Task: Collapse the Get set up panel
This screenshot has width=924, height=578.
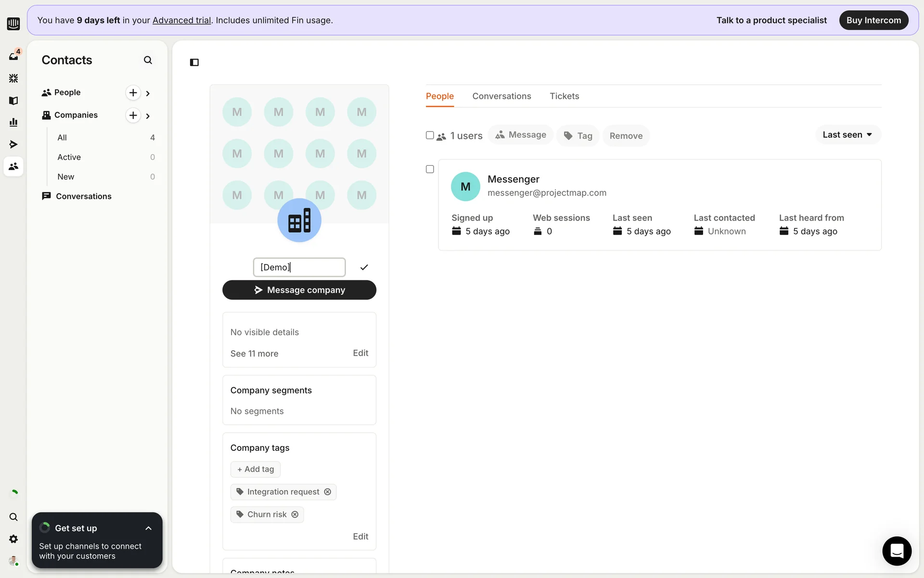Action: pyautogui.click(x=148, y=528)
